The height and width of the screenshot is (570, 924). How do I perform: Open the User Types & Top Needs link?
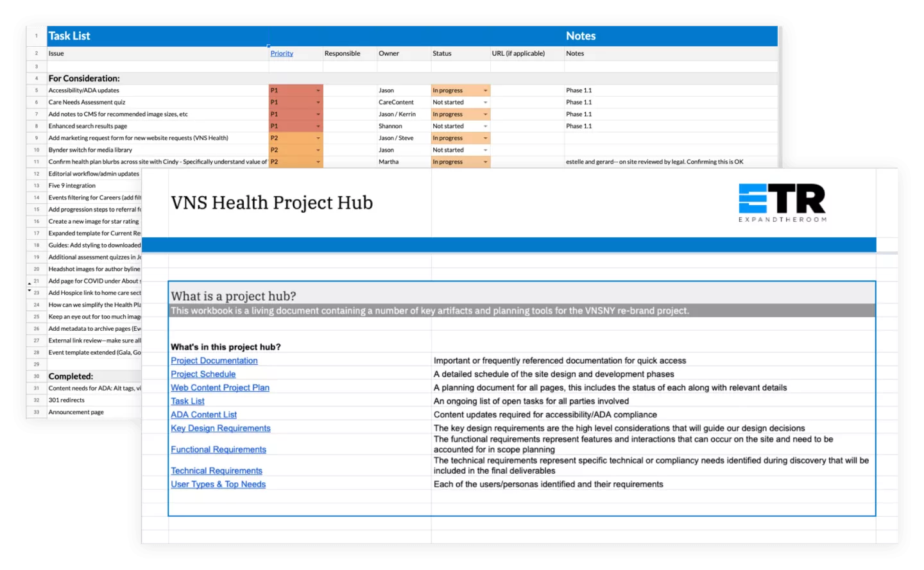[x=218, y=485]
